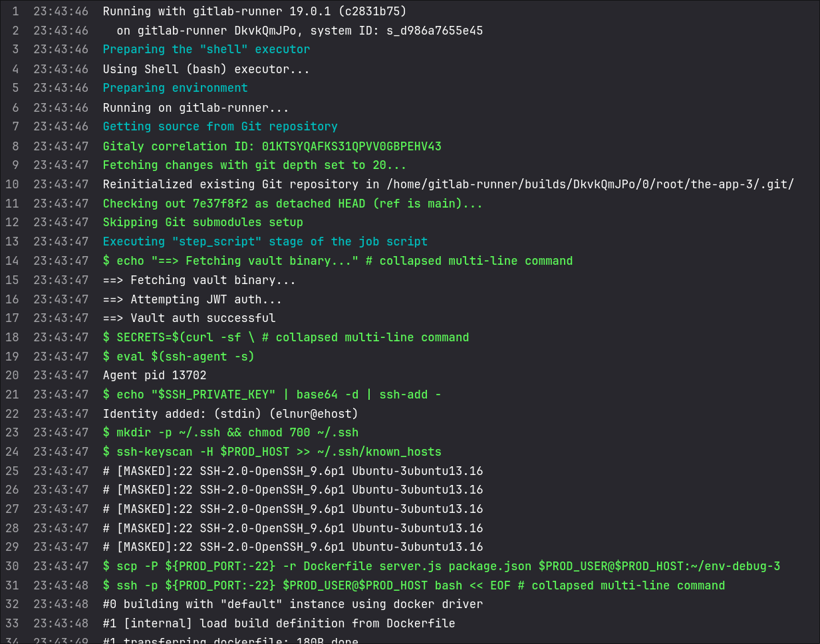The image size is (820, 644).
Task: Select "Checking out 7e37f8f2 as detached HEAD" line
Action: pos(293,204)
